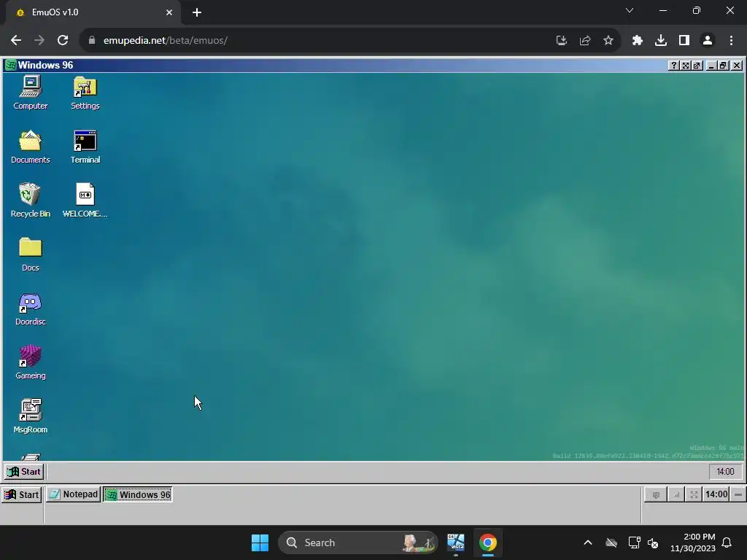
Task: Open Chrome downloads
Action: pyautogui.click(x=660, y=41)
